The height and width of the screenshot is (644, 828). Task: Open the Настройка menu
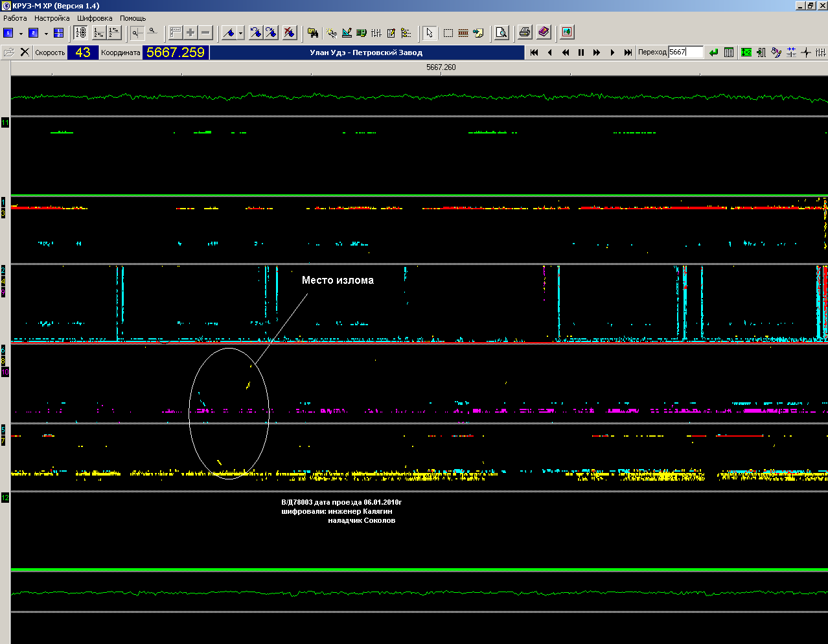tap(52, 18)
